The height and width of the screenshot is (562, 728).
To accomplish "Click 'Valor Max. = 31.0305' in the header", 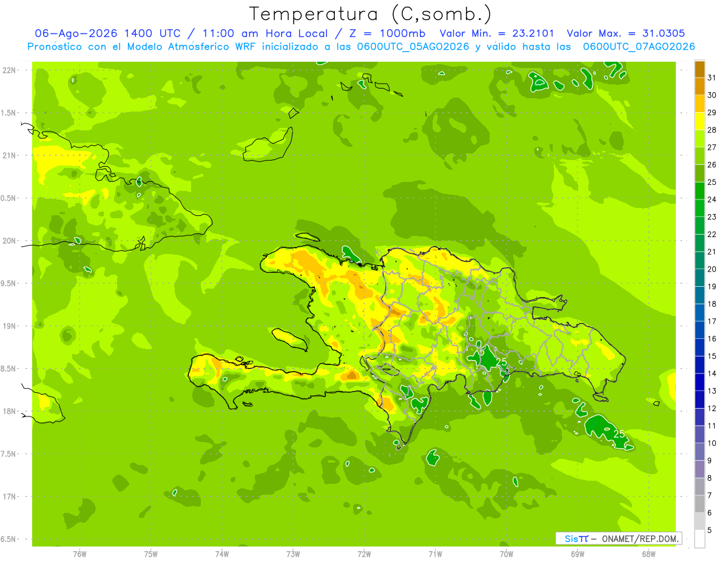I will coord(626,33).
